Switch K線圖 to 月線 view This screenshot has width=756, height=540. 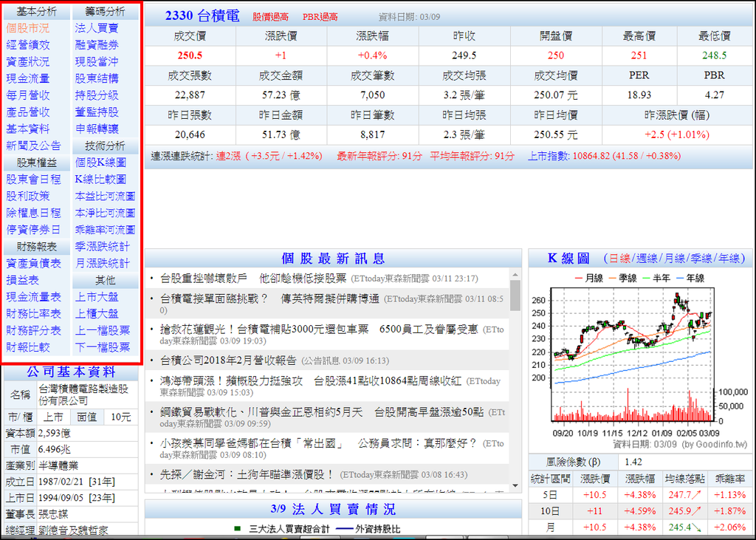[x=674, y=259]
